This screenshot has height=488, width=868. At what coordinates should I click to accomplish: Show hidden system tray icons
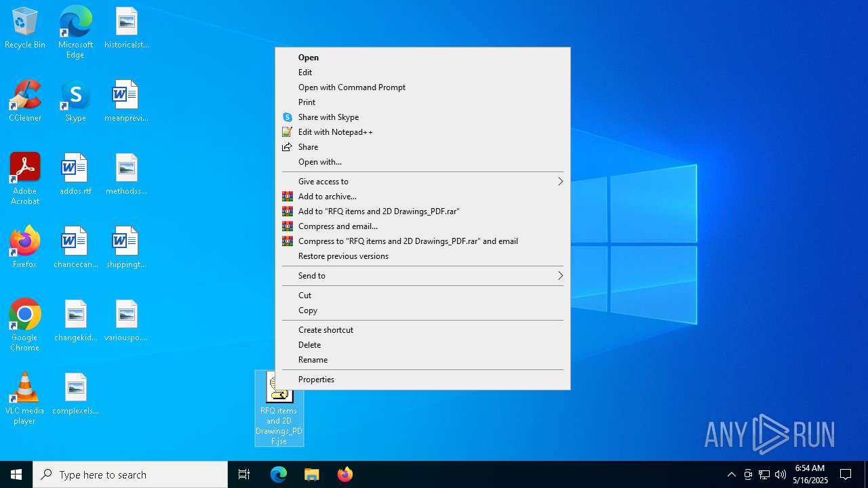click(x=731, y=474)
